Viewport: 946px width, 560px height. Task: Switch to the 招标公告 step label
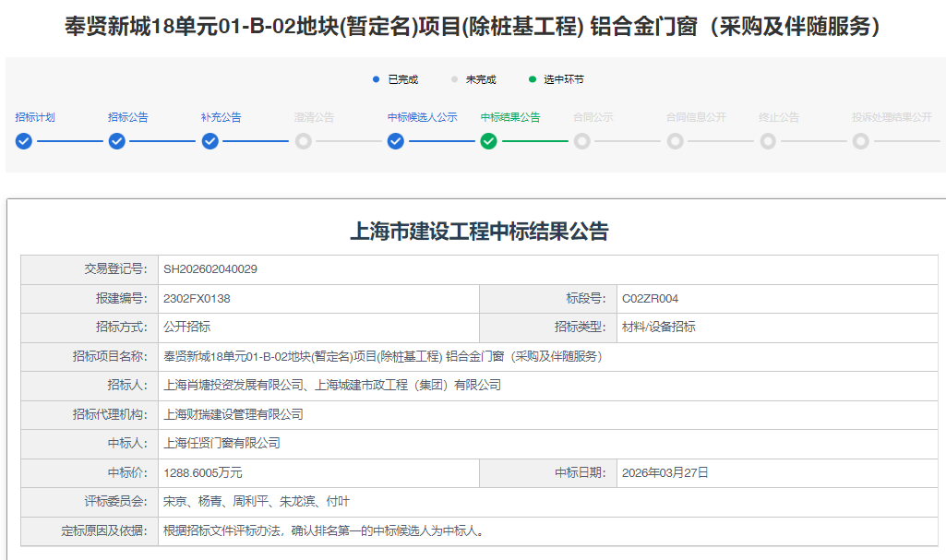(128, 117)
